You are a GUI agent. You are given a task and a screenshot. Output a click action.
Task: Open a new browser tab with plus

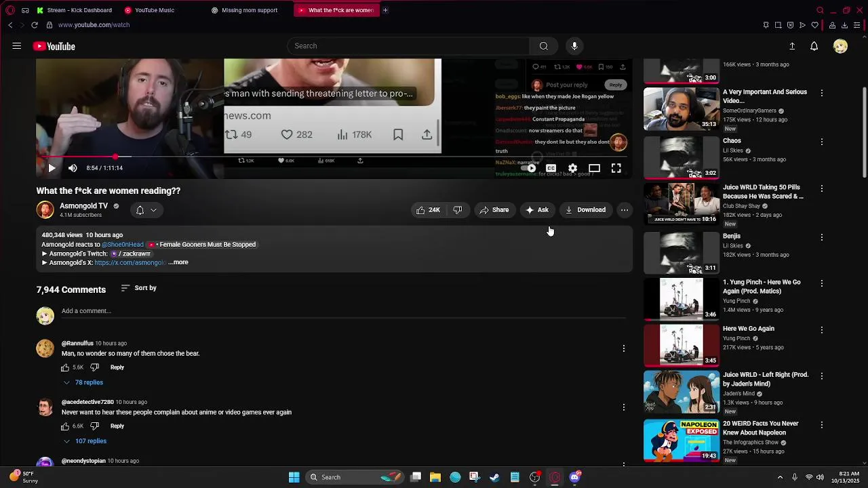pyautogui.click(x=385, y=10)
